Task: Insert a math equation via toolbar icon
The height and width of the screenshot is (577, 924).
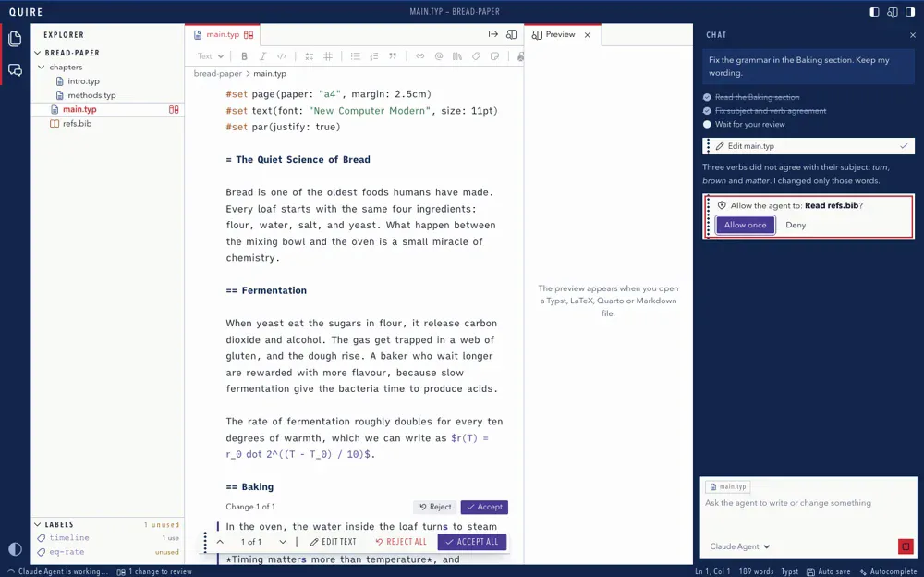Action: pyautogui.click(x=309, y=56)
